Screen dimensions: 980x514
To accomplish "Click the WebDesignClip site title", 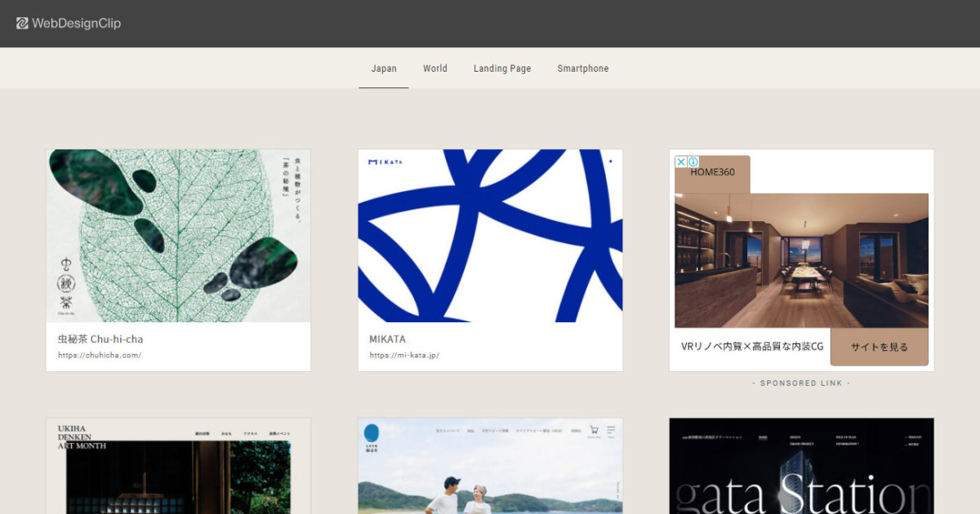I will (x=76, y=24).
